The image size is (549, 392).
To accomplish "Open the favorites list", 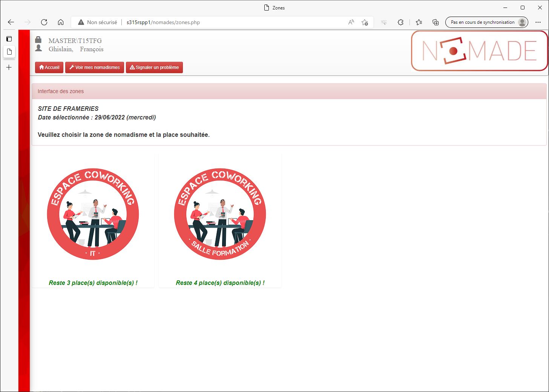I will [x=419, y=22].
